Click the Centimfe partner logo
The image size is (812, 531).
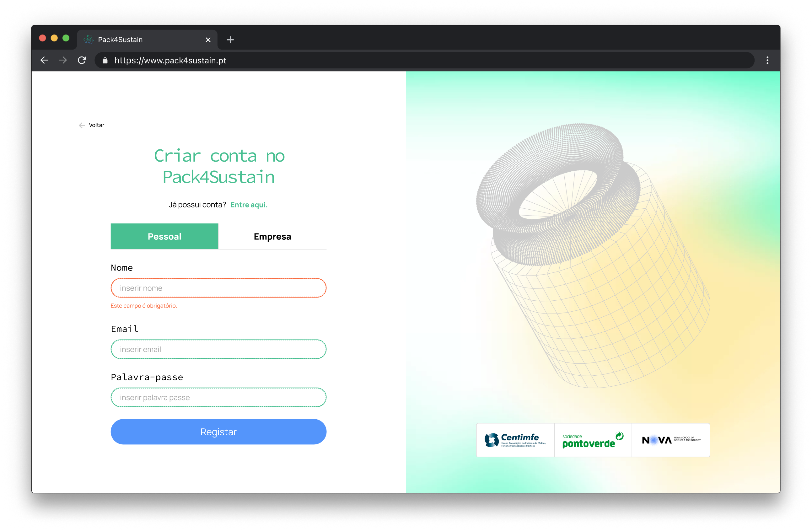point(515,440)
